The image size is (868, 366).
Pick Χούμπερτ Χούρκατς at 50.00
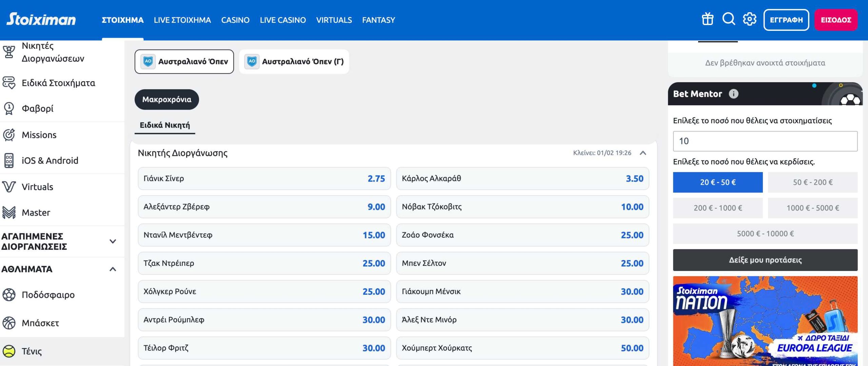click(522, 348)
